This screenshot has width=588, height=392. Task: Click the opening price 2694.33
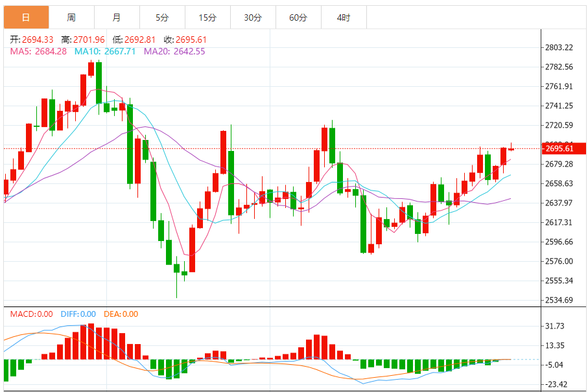(38, 40)
